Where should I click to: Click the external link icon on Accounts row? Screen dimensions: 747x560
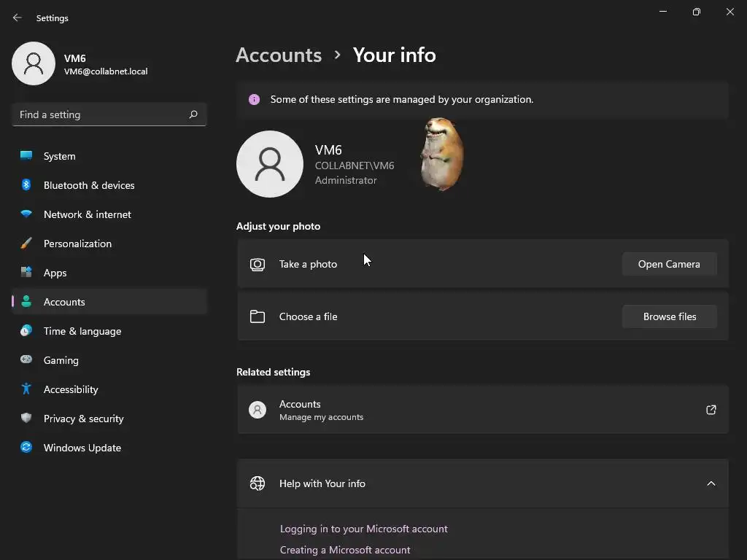[711, 410]
